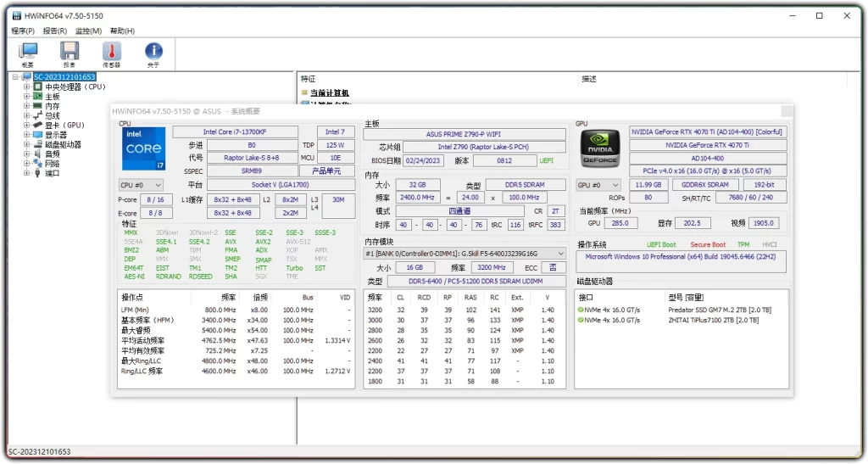This screenshot has width=868, height=464.
Task: Open the CPU #0 selector dropdown
Action: [x=141, y=185]
